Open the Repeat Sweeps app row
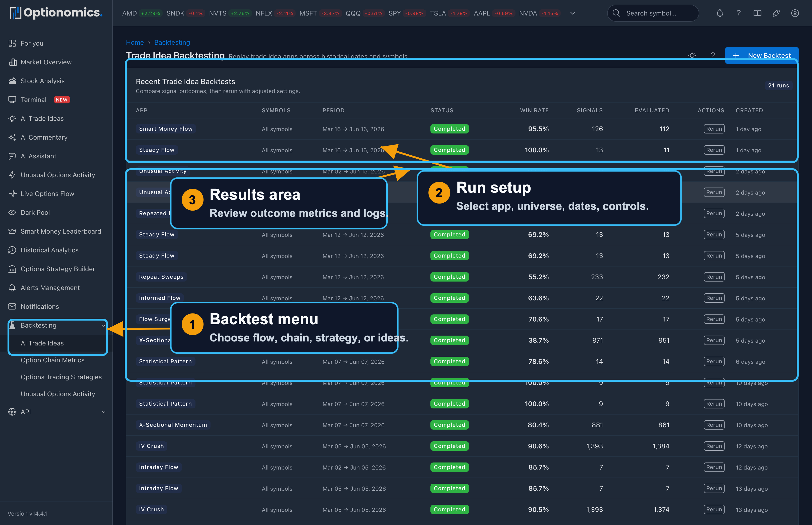 [x=161, y=277]
